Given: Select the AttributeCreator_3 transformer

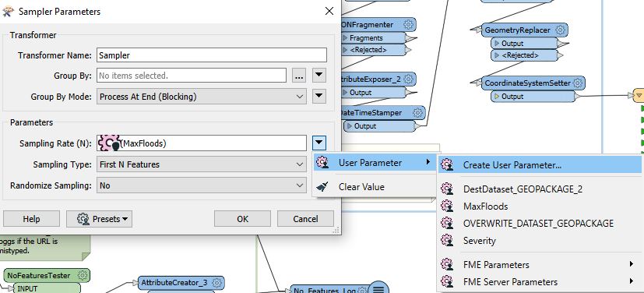Looking at the screenshot, I should point(181,282).
